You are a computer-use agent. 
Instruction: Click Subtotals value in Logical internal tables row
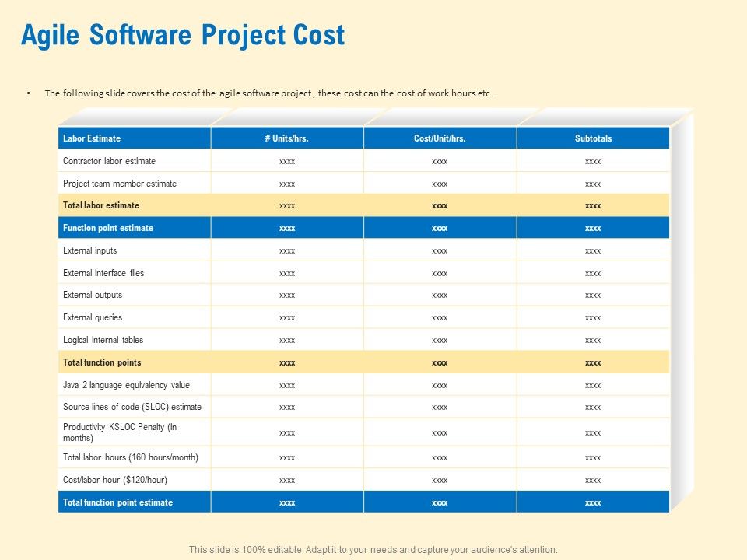click(x=593, y=340)
